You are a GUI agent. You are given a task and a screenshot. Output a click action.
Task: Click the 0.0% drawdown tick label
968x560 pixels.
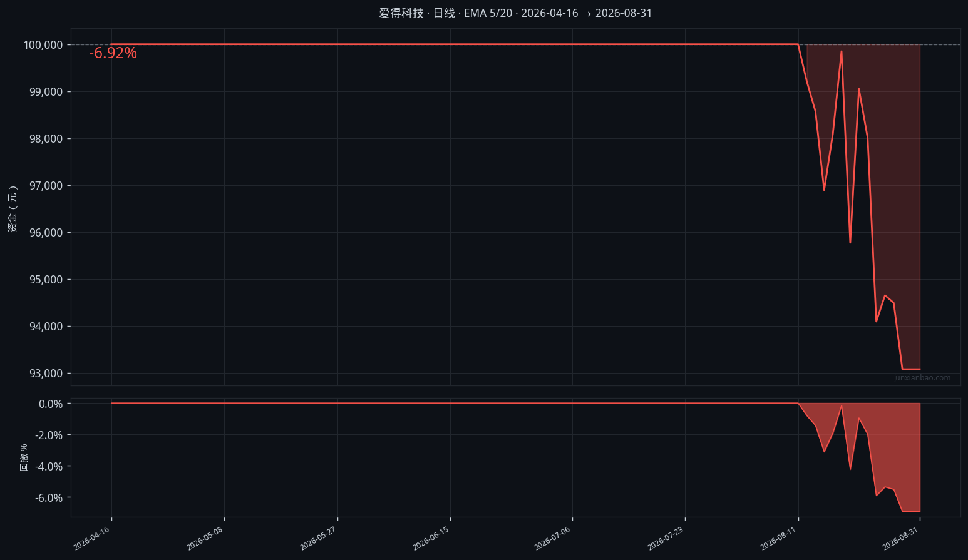(51, 404)
